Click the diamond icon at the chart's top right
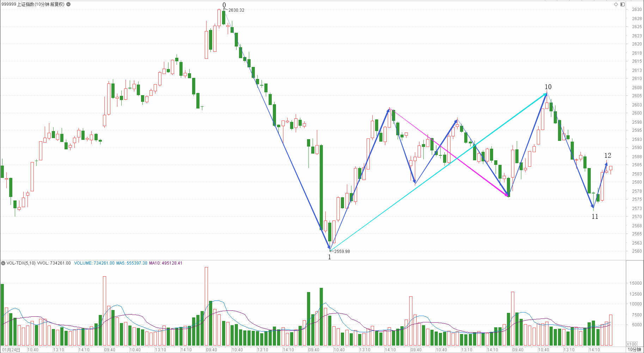 pyautogui.click(x=616, y=4)
